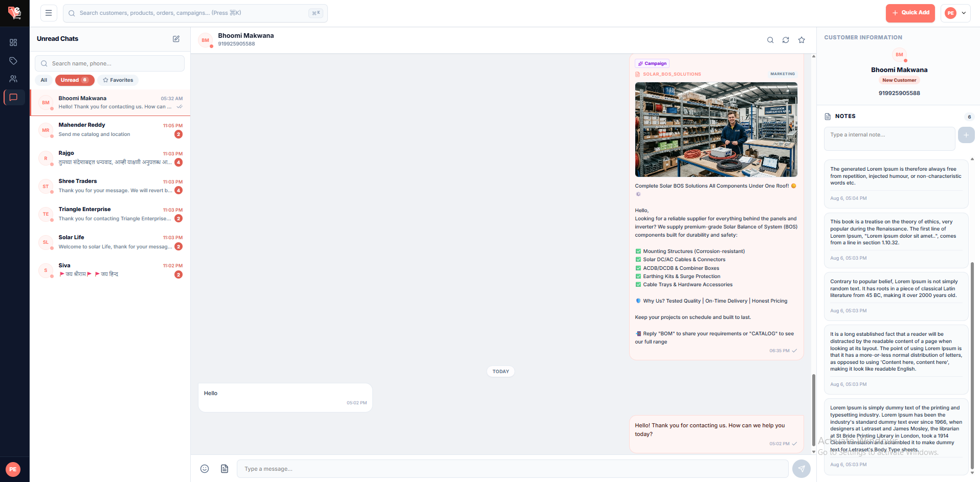Screen dimensions: 980x482
Task: Click the notes count badge 6
Action: tap(969, 117)
